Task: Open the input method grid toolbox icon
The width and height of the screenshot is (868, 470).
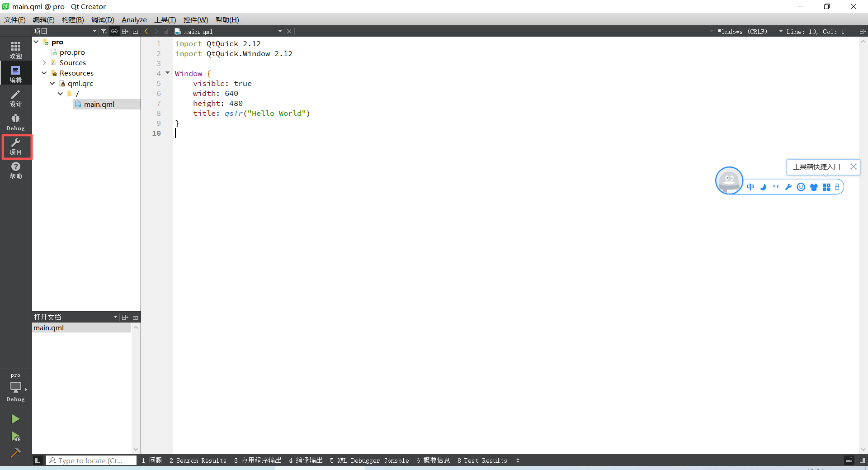Action: [x=826, y=187]
